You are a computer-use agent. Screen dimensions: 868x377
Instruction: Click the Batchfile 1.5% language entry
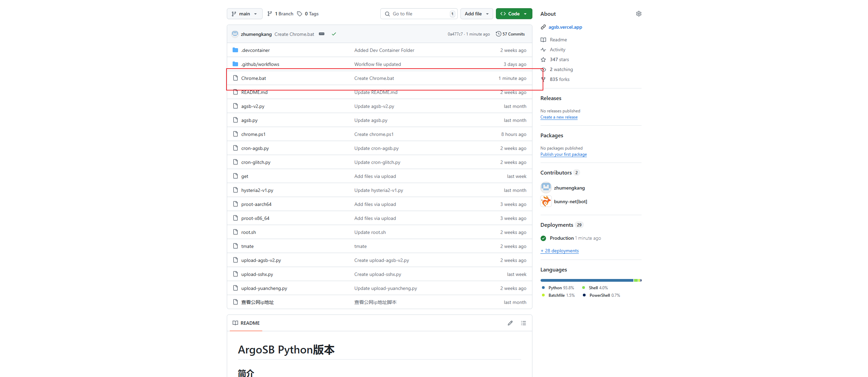point(558,295)
